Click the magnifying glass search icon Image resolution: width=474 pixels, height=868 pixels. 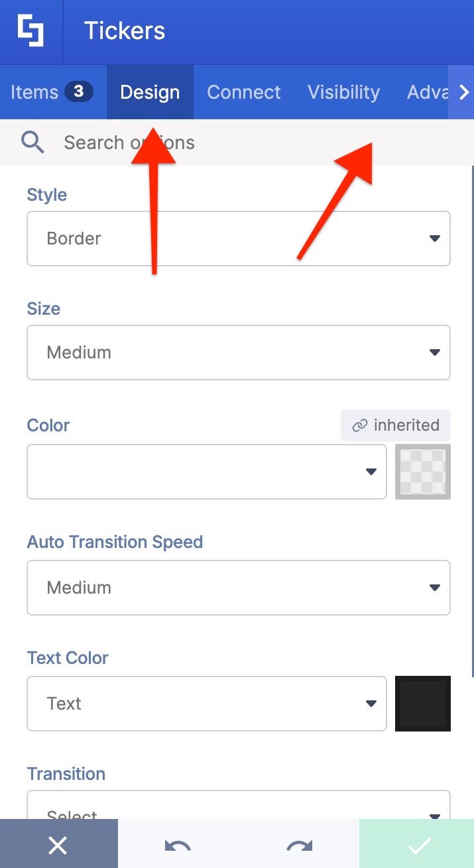pos(32,142)
